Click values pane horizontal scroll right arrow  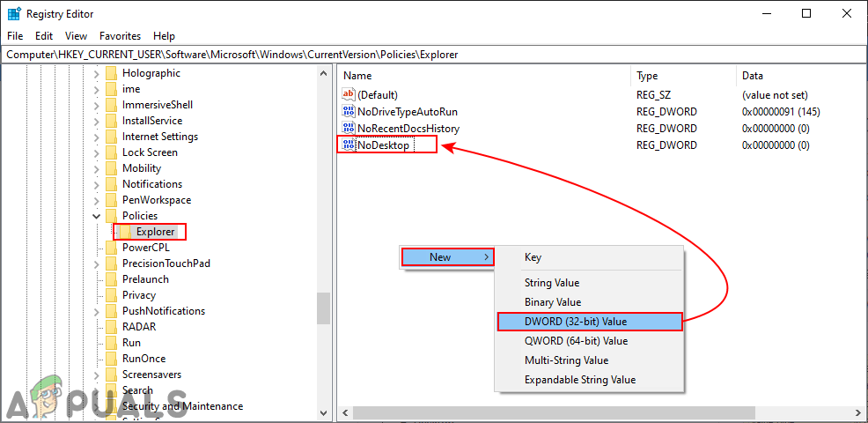click(x=859, y=413)
